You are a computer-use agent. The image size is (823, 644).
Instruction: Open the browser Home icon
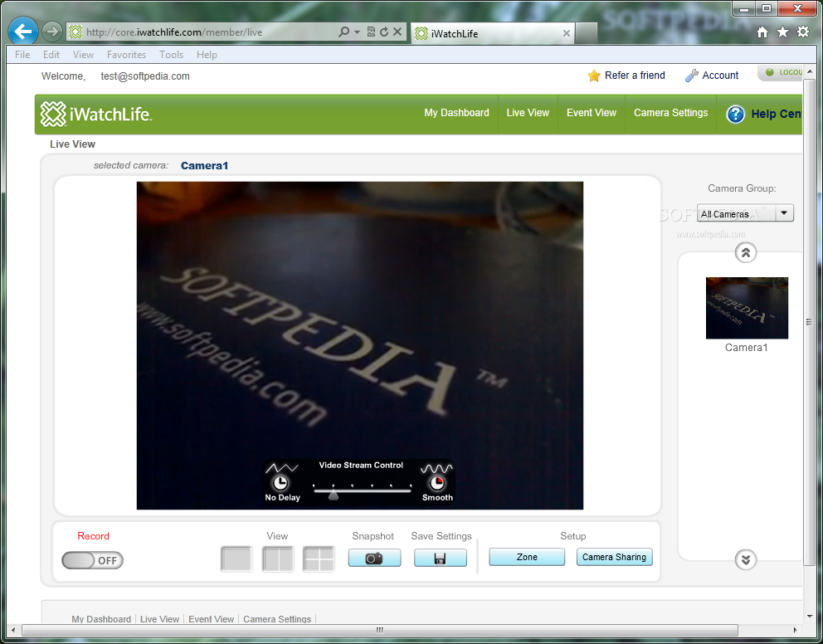pos(762,32)
